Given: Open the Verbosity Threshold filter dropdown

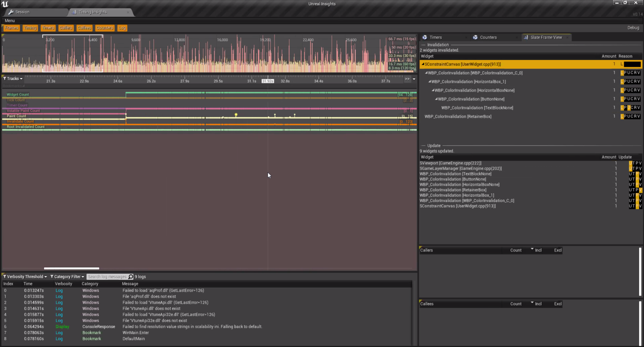Looking at the screenshot, I should (x=25, y=277).
